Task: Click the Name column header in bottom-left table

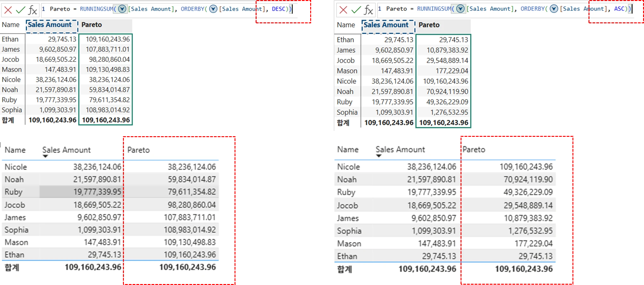Action: pos(15,150)
